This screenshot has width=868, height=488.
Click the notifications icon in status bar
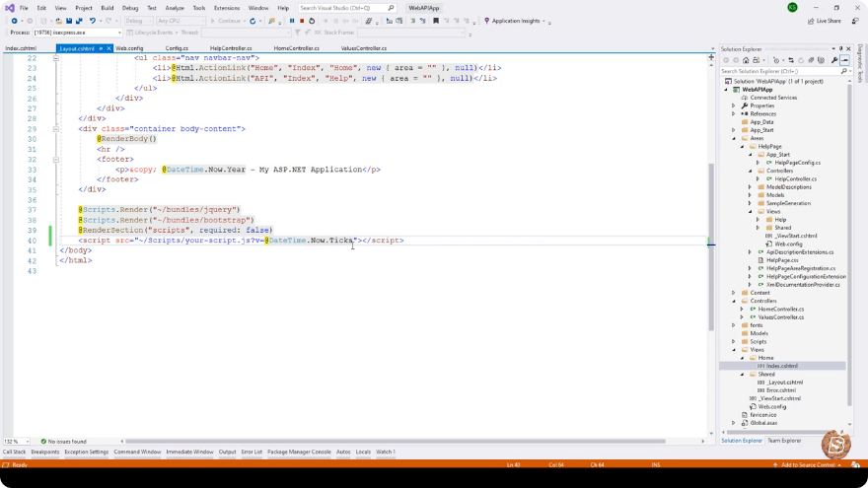[x=856, y=464]
